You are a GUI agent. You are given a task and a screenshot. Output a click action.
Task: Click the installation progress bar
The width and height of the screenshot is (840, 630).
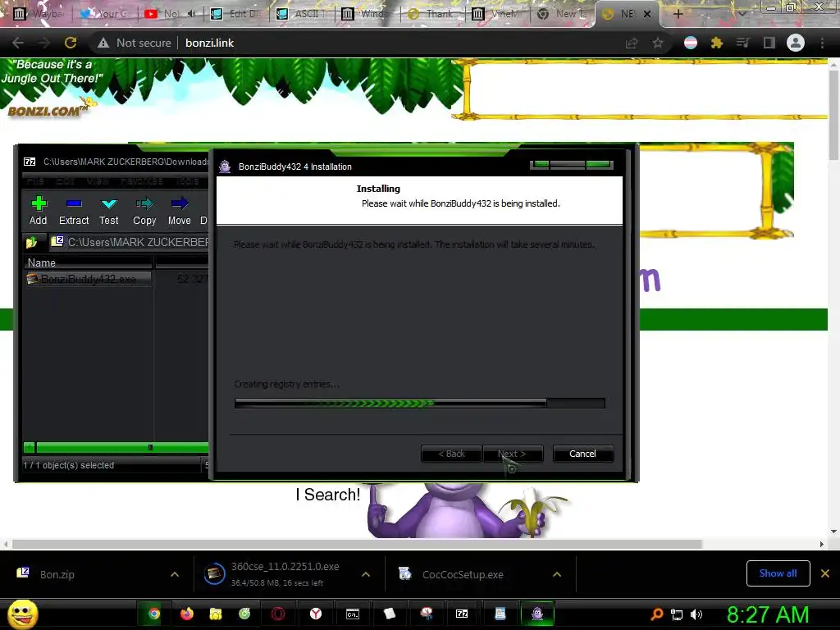point(419,403)
